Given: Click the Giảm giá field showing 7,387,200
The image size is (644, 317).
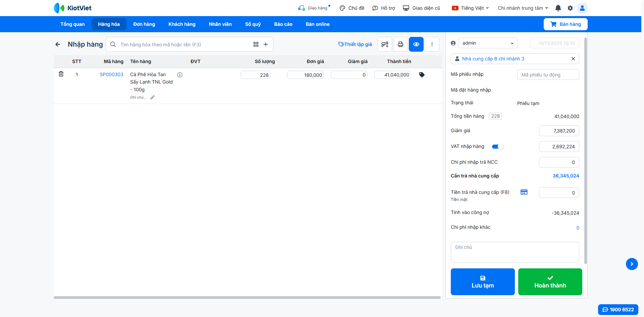Looking at the screenshot, I should point(559,131).
